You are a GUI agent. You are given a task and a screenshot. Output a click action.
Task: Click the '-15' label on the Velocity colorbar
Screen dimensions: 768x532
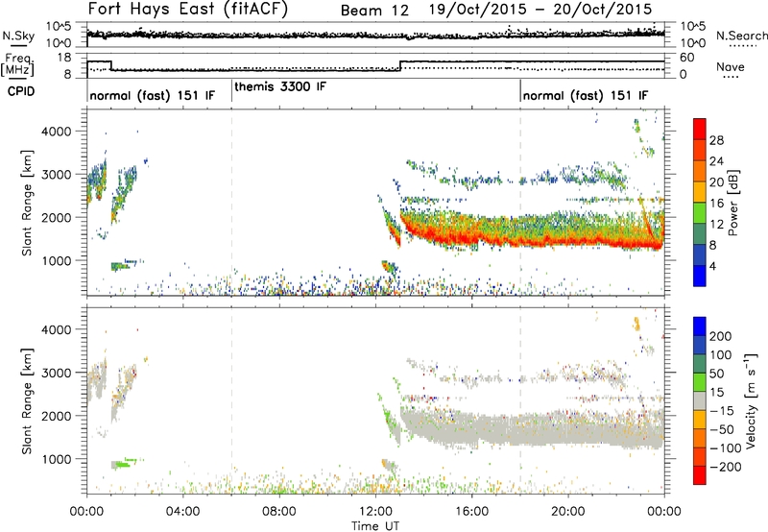[722, 411]
